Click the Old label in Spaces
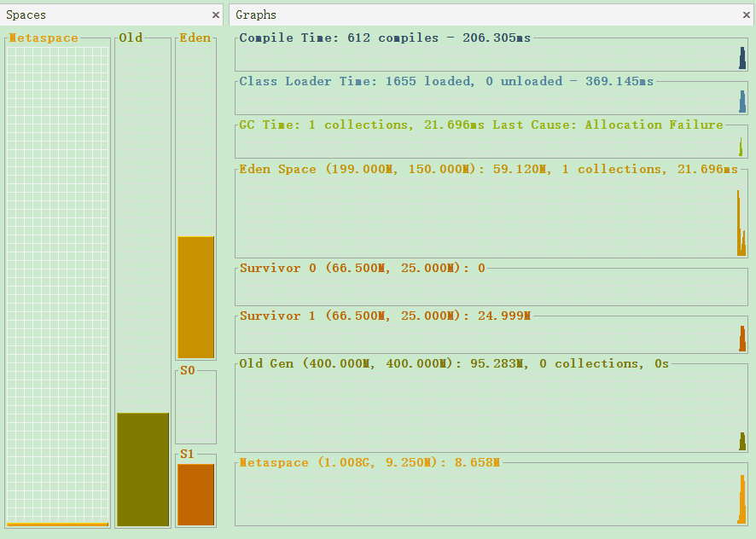Screen dimensions: 756x539 coord(131,38)
